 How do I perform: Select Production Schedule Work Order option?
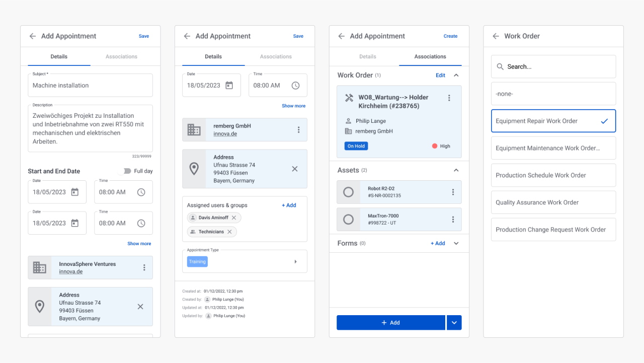553,175
